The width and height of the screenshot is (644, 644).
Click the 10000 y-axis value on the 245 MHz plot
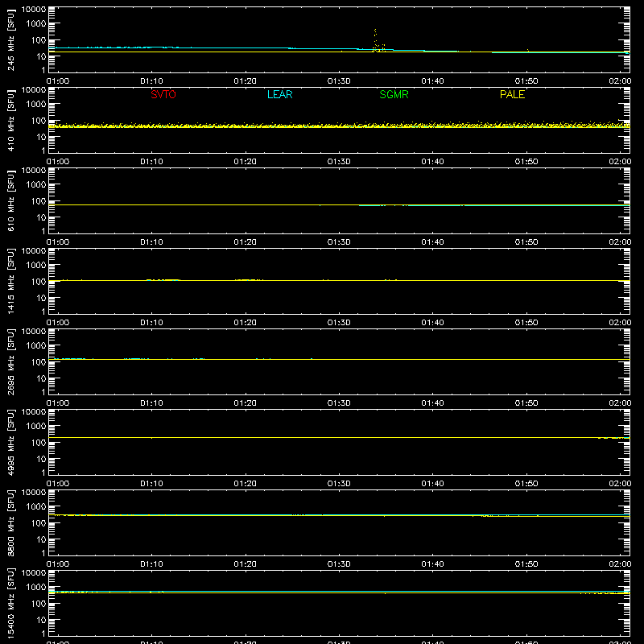coord(34,10)
